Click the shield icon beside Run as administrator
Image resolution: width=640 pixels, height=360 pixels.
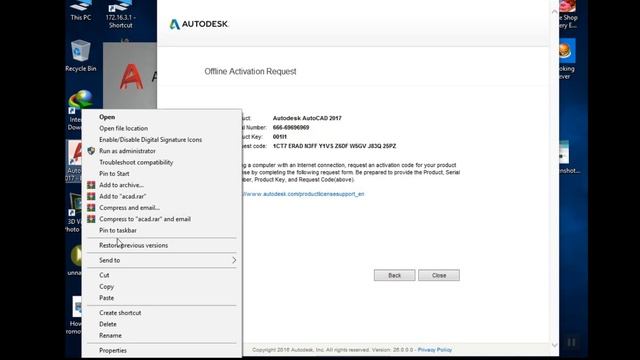click(x=91, y=151)
